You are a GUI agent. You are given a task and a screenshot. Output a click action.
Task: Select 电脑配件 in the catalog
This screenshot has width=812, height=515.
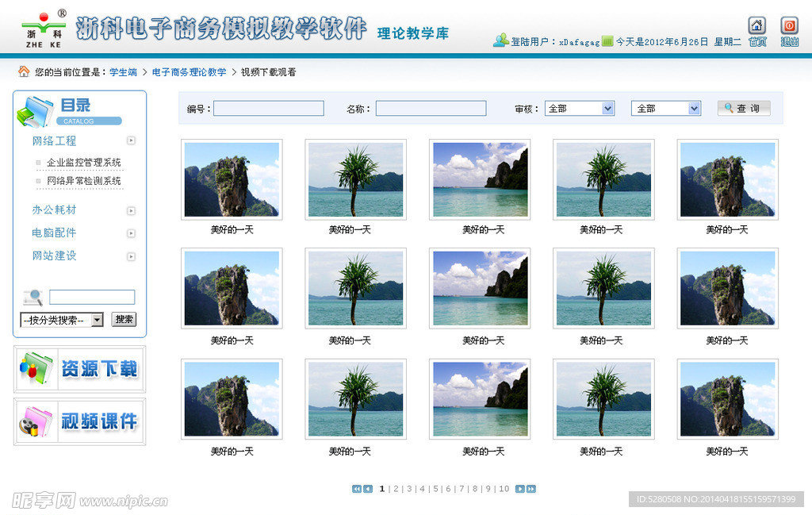pos(54,233)
